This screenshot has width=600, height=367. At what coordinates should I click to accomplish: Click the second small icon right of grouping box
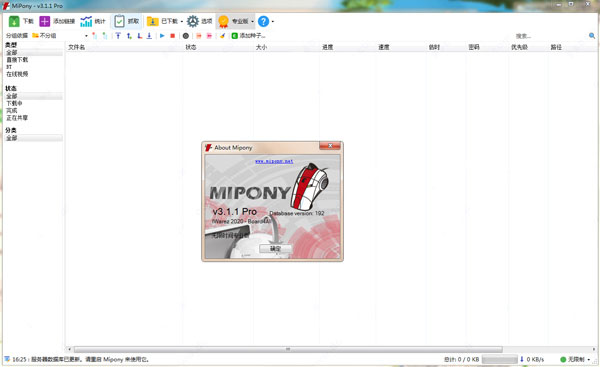(105, 36)
